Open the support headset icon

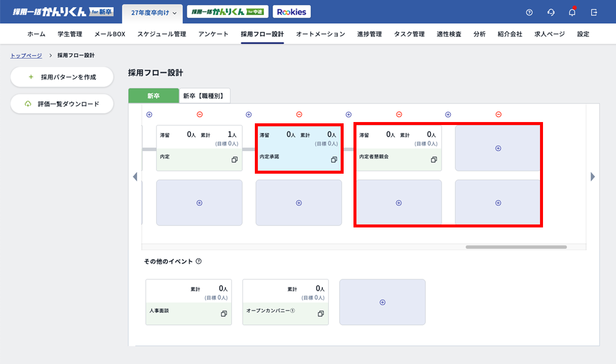(x=551, y=12)
